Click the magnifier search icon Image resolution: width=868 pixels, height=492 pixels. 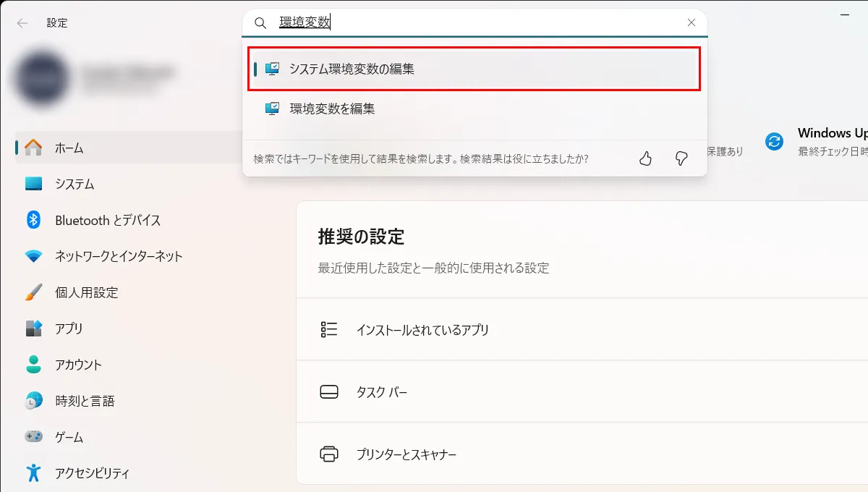click(260, 23)
